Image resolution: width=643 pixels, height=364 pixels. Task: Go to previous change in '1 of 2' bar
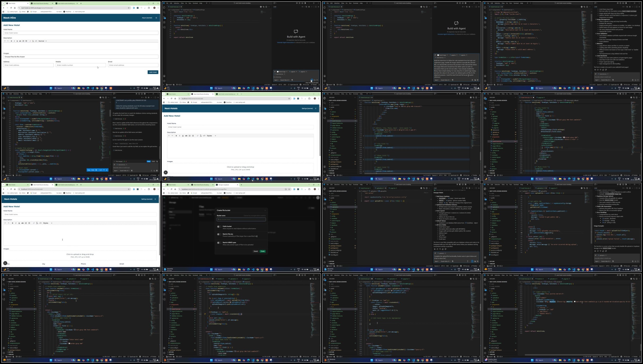point(104,170)
